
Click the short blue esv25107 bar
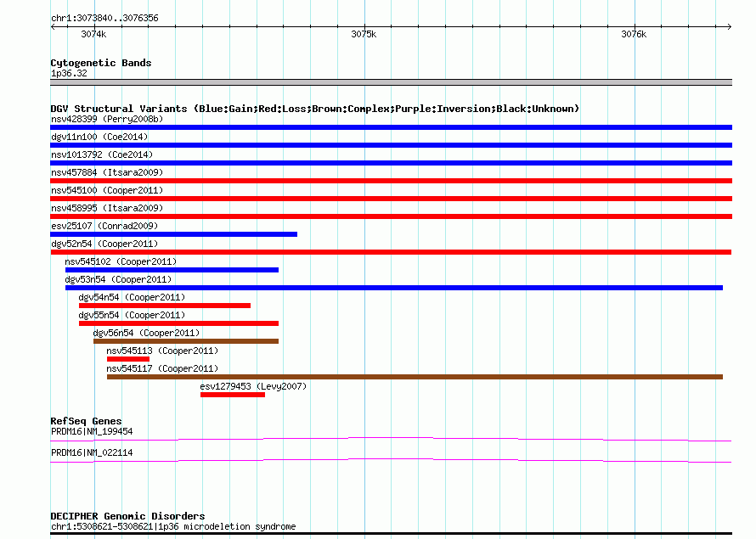click(x=173, y=234)
